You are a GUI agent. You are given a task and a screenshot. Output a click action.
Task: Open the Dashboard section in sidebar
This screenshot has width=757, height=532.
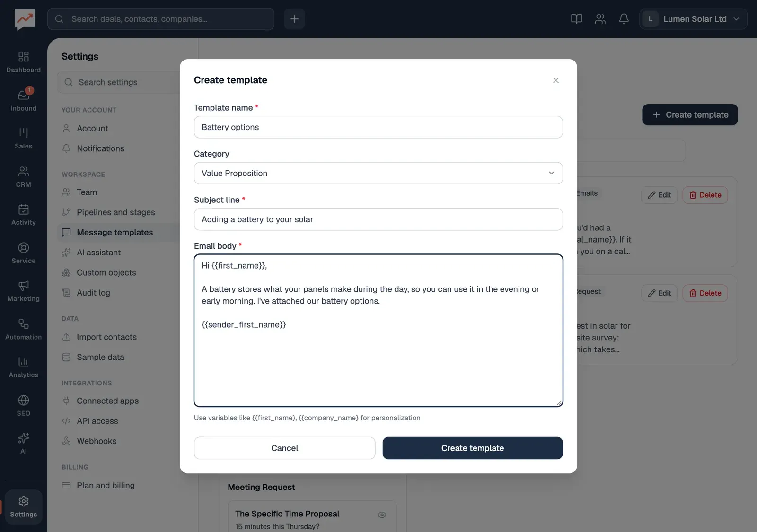point(23,62)
